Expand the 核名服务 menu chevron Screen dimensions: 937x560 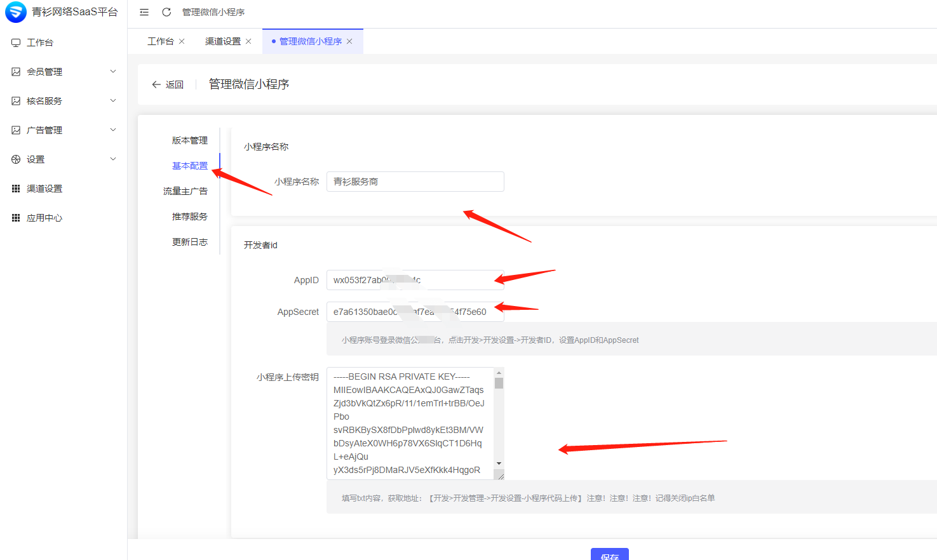pyautogui.click(x=113, y=100)
